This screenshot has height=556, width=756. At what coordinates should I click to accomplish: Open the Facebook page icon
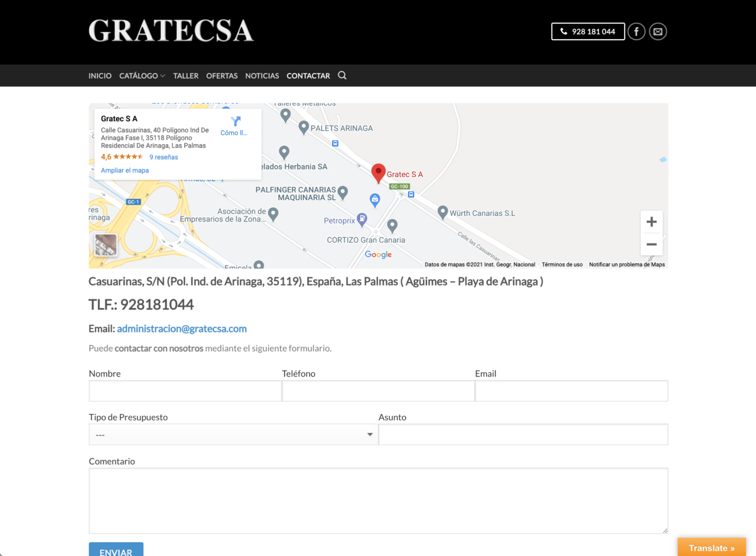[636, 32]
